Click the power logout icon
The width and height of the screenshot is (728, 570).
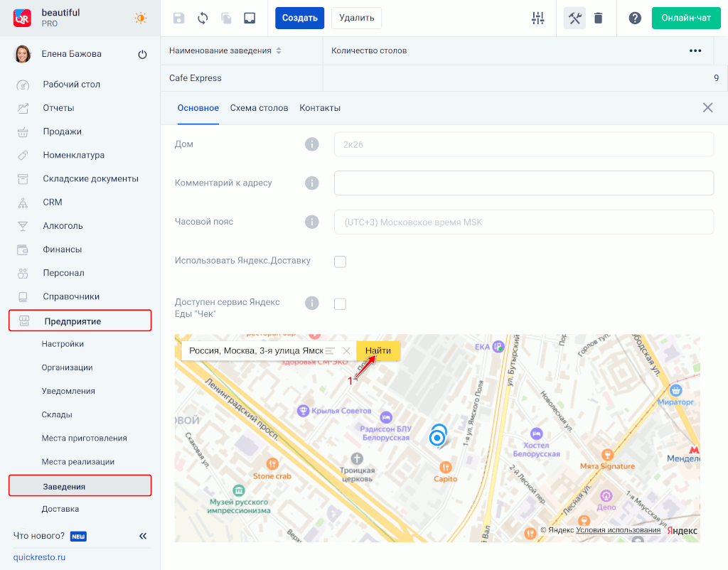(x=142, y=54)
